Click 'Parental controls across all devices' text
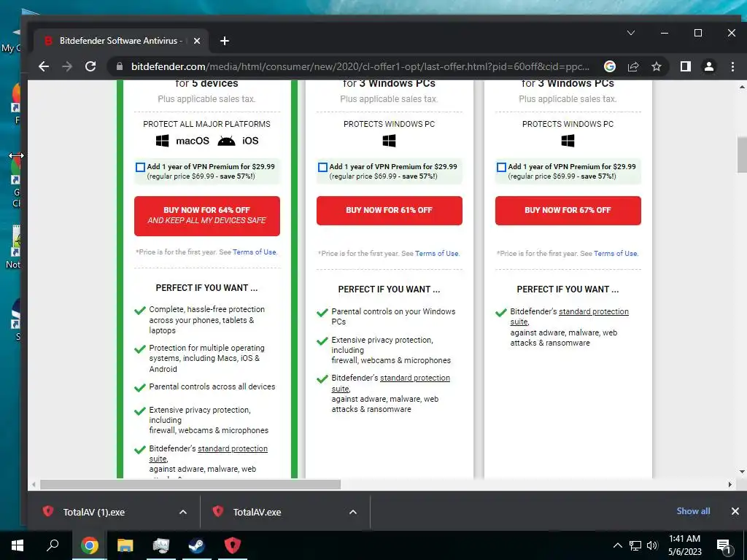This screenshot has width=747, height=560. click(x=212, y=386)
